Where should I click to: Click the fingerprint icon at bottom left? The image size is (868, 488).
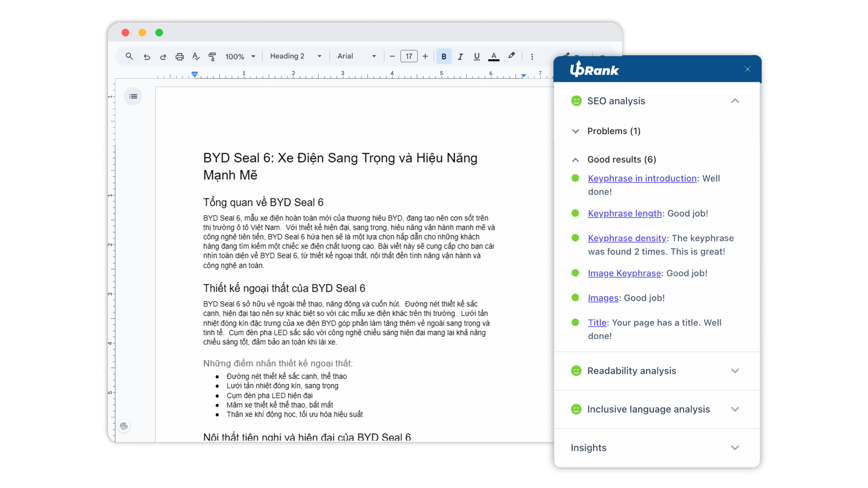124,426
